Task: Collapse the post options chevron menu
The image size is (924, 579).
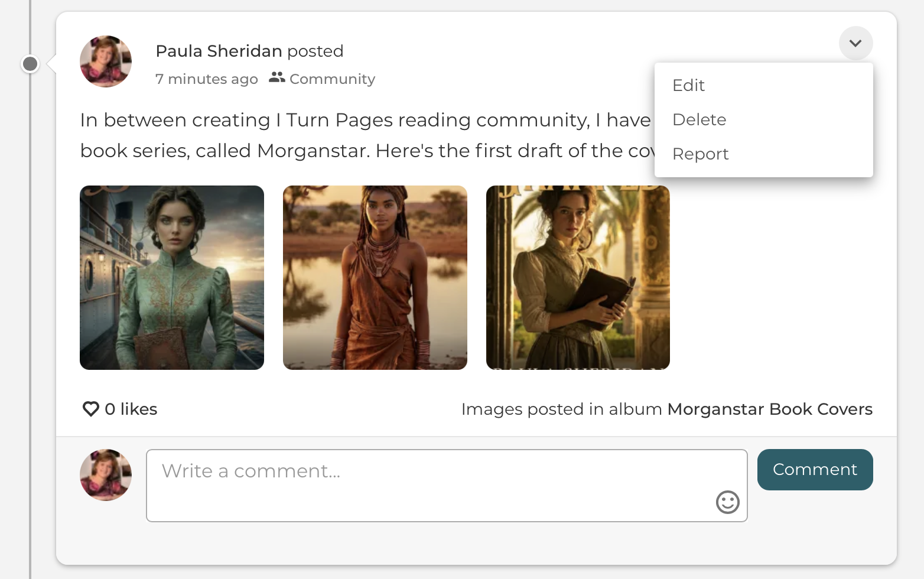Action: (x=855, y=43)
